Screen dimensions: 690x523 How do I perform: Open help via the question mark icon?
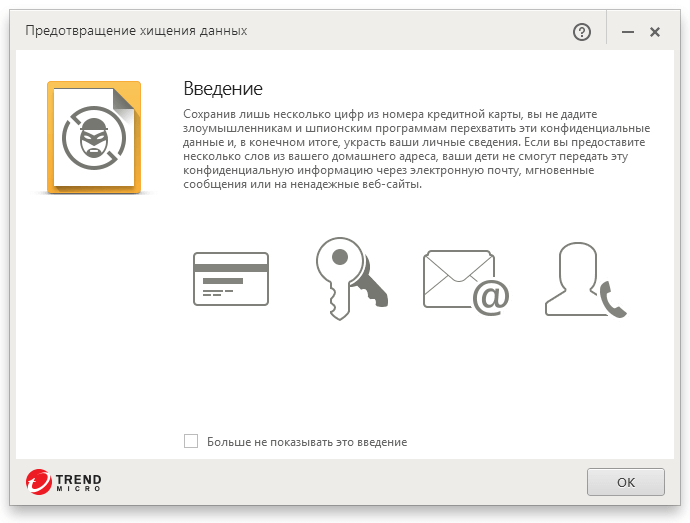point(582,32)
